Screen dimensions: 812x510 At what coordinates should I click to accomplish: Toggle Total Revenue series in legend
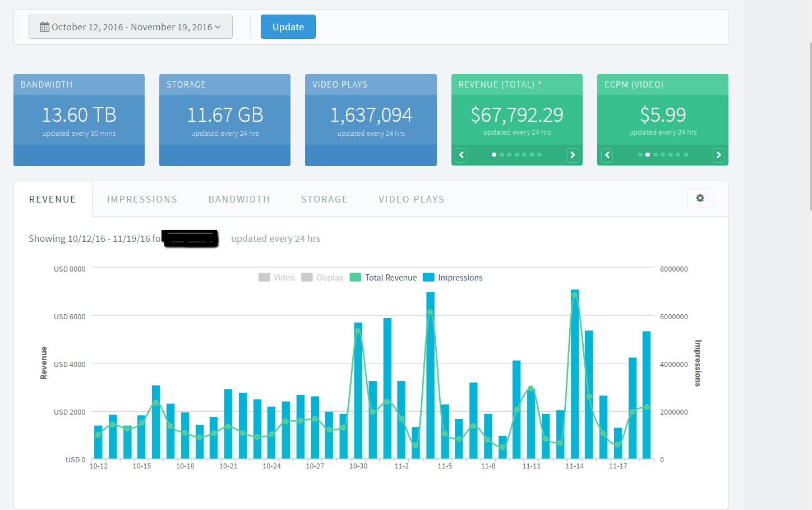pos(383,278)
